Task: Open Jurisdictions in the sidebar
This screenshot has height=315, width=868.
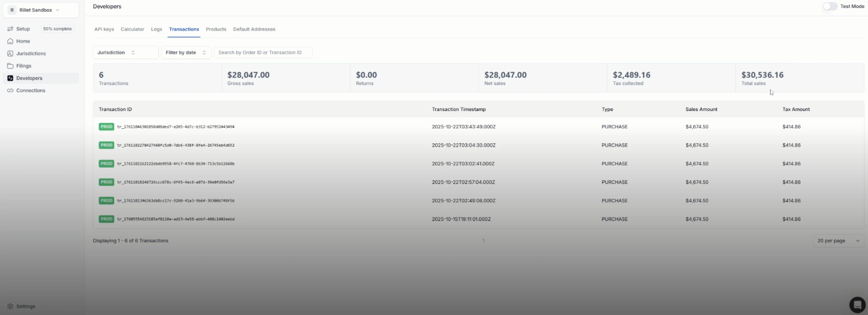Action: (31, 54)
